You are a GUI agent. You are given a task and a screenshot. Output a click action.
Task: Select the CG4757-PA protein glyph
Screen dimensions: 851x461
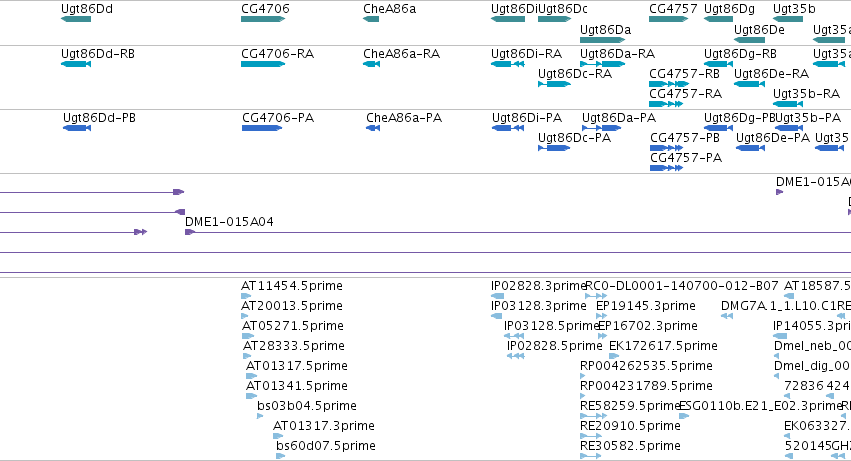(x=666, y=168)
